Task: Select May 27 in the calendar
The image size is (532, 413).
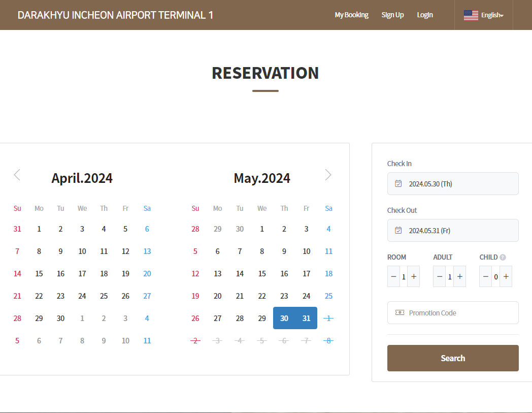Action: (x=217, y=318)
